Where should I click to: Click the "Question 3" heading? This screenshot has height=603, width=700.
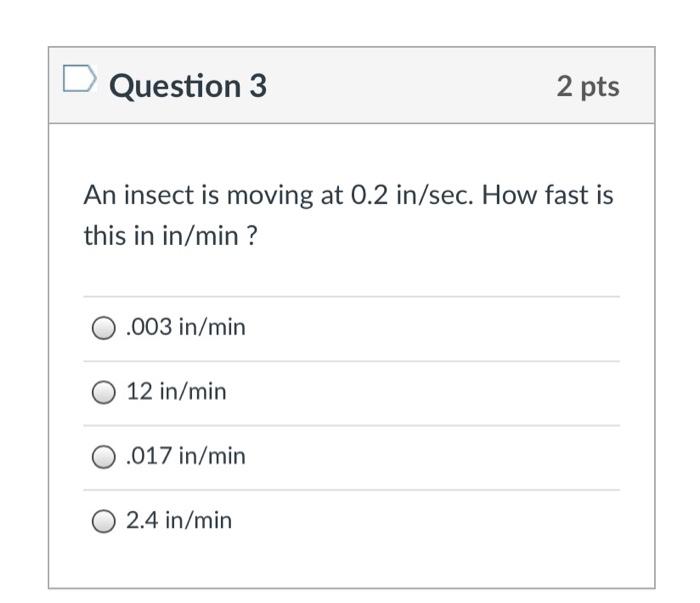(188, 86)
